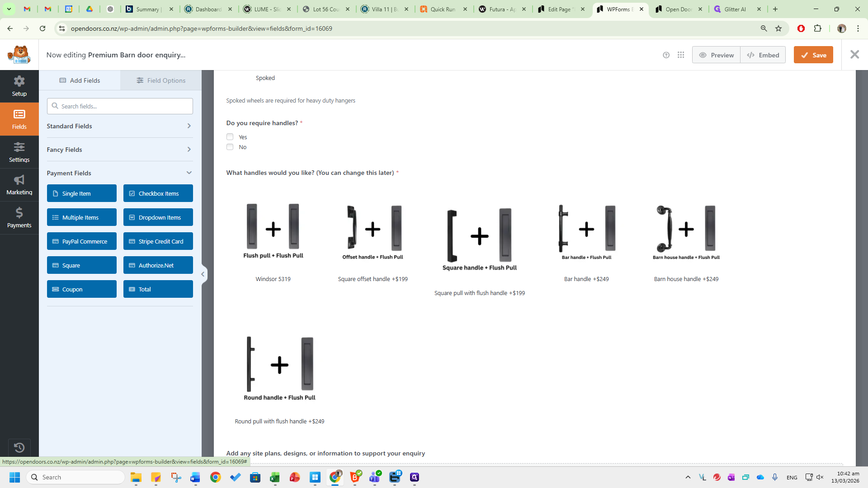Open the revisions history icon
This screenshot has width=868, height=488.
pos(19,447)
